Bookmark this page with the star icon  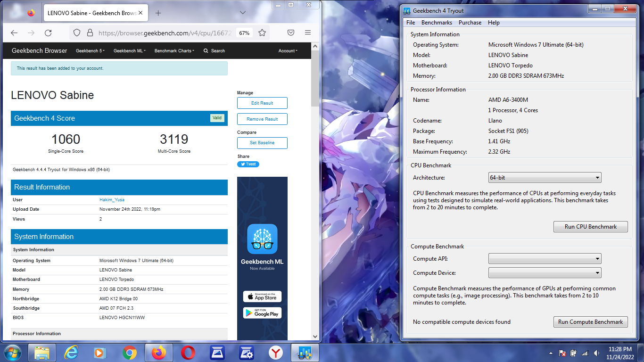[262, 33]
